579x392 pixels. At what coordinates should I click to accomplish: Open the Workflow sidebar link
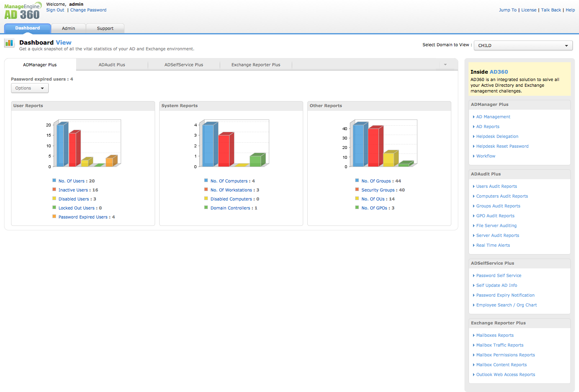(x=486, y=156)
